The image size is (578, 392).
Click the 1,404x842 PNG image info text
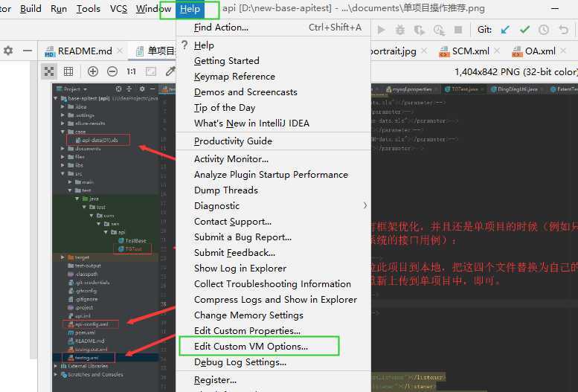516,71
